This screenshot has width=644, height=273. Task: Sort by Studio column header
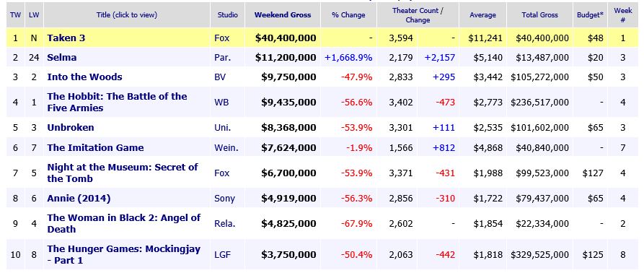(x=228, y=14)
